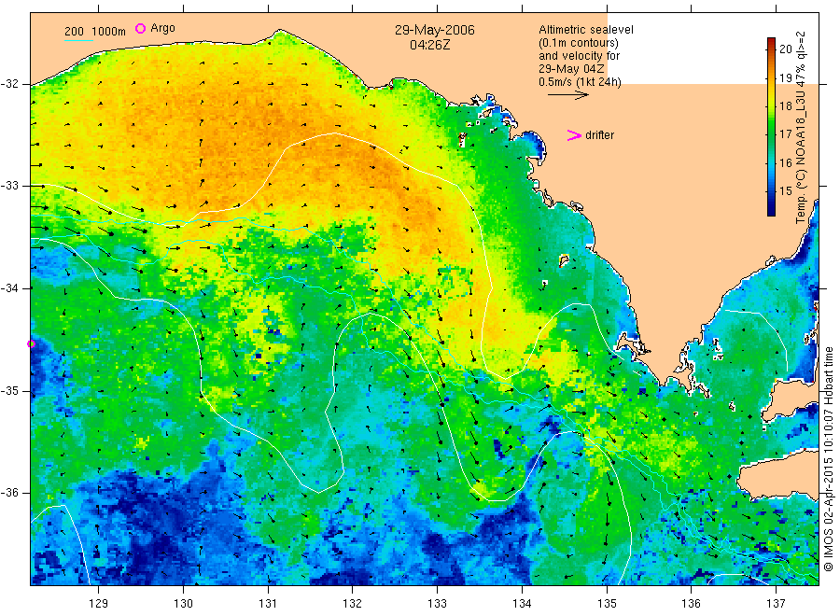Click the cyan 200 1000m isobath legend line
Viewport: 840px width, 616px height.
[x=78, y=39]
